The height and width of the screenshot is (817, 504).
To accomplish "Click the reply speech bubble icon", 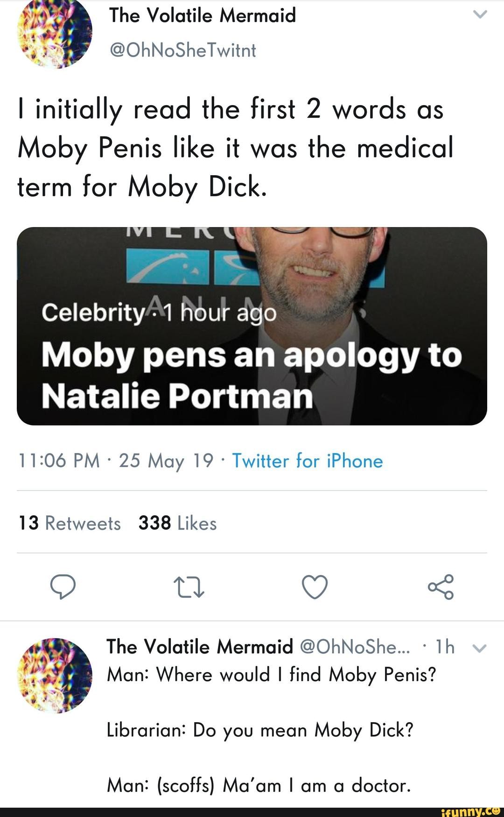I will click(63, 587).
